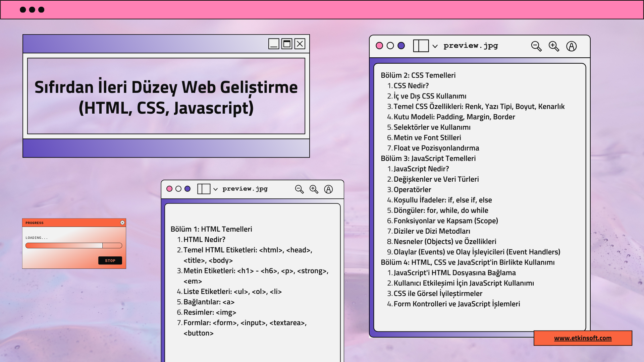Viewport: 644px width, 362px height.
Task: Click 'Diziler ve Dizi Metodları' item
Action: click(432, 231)
